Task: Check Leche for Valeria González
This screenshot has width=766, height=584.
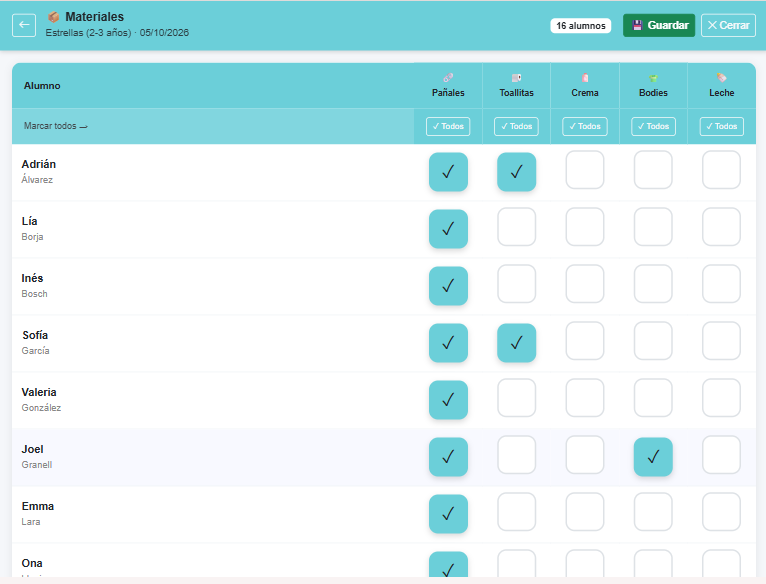Action: point(722,398)
